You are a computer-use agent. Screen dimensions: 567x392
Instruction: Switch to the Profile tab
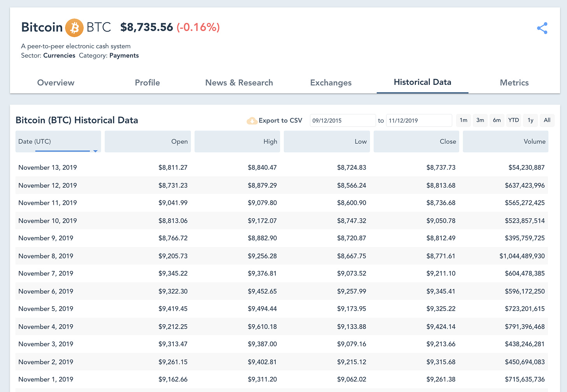(x=147, y=83)
